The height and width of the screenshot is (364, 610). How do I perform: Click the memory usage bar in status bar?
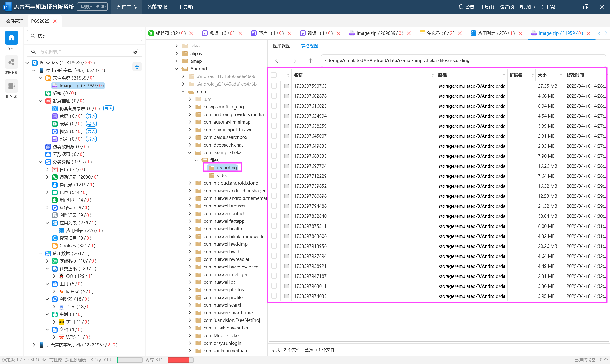pyautogui.click(x=181, y=360)
